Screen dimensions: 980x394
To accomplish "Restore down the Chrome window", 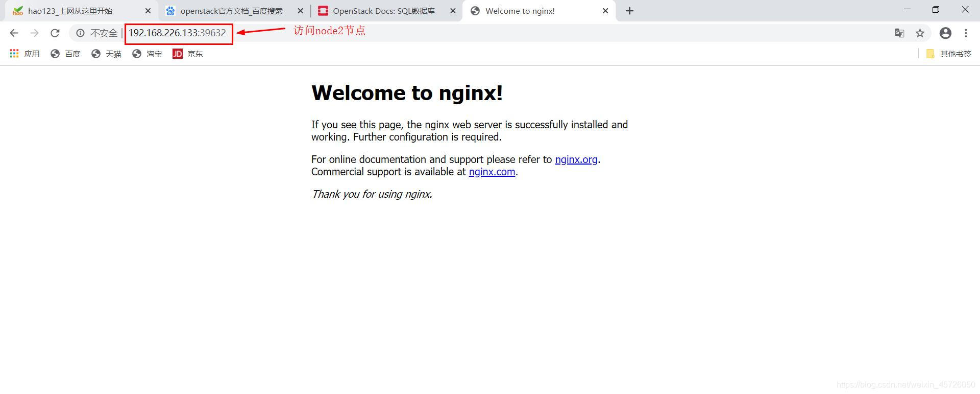I will click(x=936, y=9).
